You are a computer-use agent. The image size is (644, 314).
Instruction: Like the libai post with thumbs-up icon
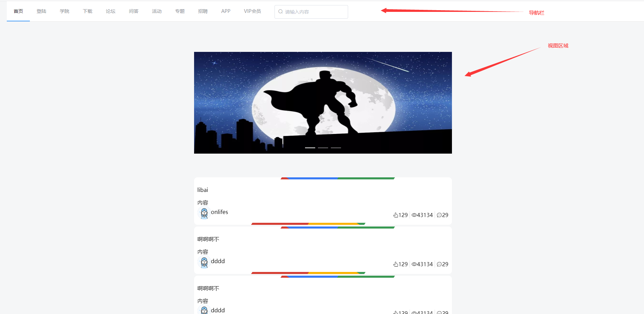point(396,215)
